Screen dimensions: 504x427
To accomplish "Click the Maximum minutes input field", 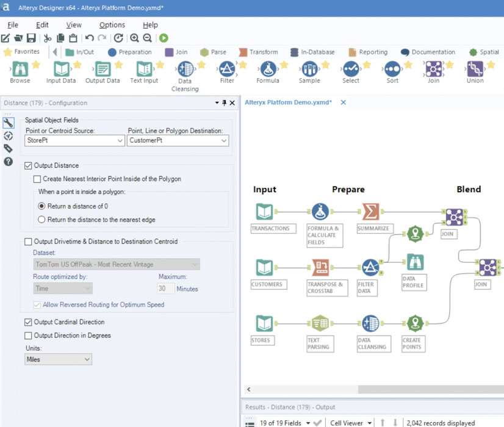I will (165, 289).
